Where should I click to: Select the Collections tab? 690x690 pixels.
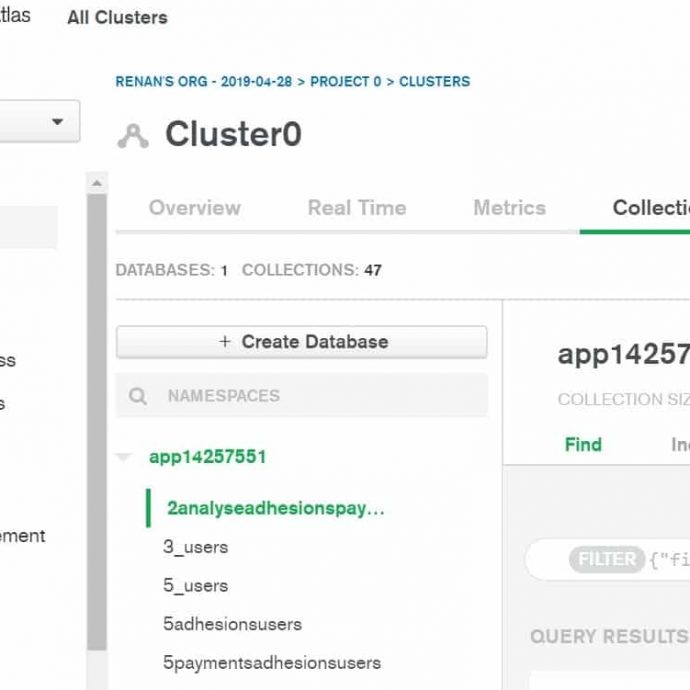(x=651, y=208)
